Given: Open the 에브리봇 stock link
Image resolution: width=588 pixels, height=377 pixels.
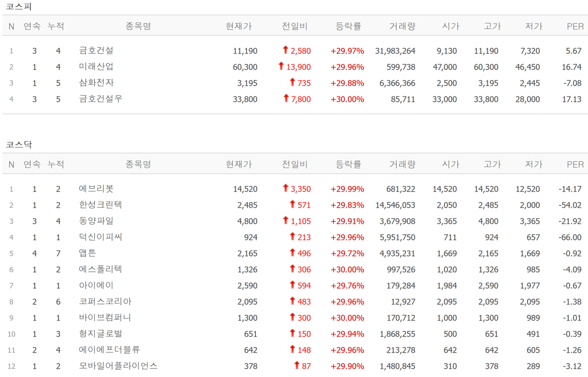Looking at the screenshot, I should (96, 189).
